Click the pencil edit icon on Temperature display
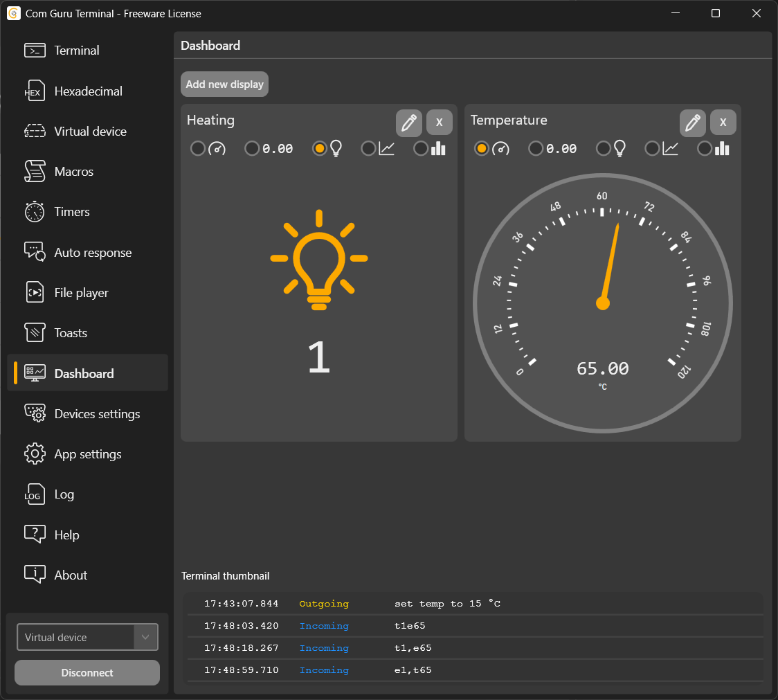The height and width of the screenshot is (700, 778). pos(692,123)
